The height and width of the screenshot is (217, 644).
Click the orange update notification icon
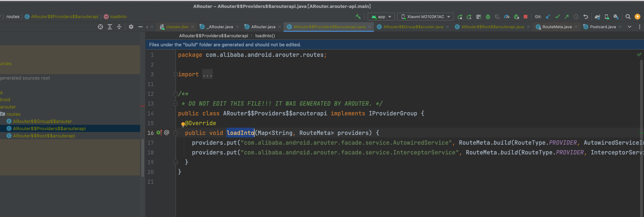(637, 17)
